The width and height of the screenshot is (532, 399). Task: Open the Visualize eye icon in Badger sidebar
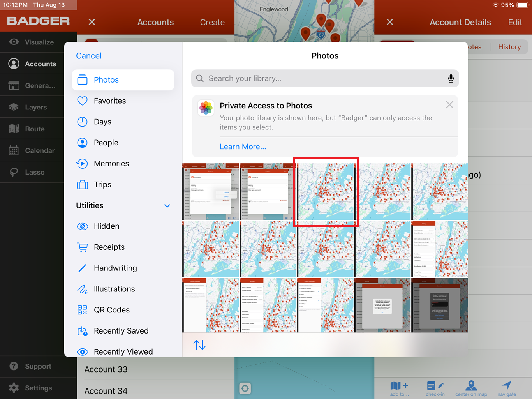pyautogui.click(x=14, y=42)
